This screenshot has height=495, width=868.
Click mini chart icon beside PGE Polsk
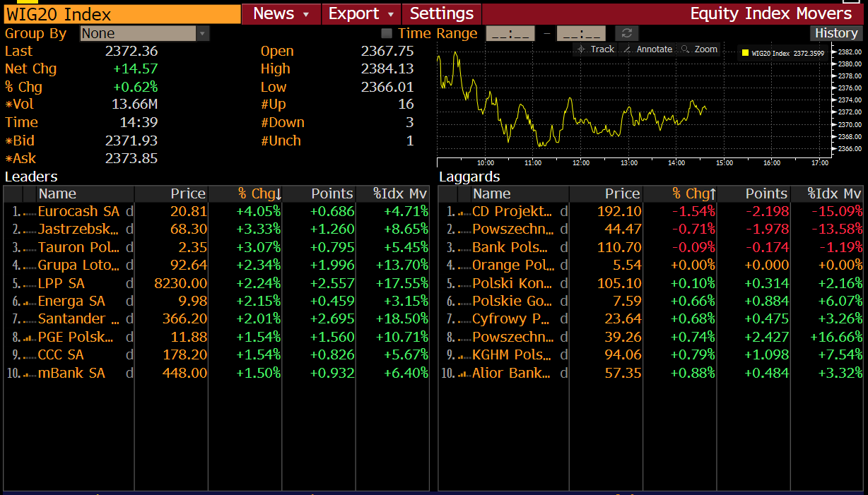(x=29, y=338)
